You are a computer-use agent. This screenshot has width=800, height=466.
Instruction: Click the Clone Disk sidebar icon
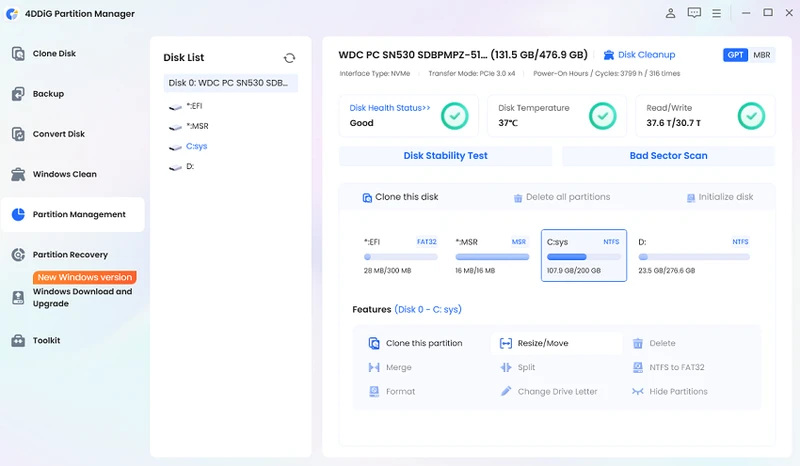[x=18, y=54]
